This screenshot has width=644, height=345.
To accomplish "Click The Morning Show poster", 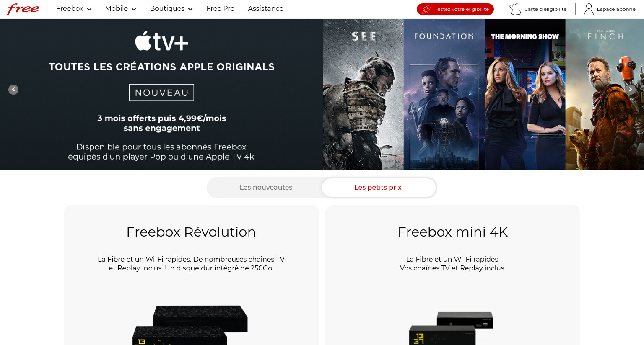I will click(x=525, y=94).
